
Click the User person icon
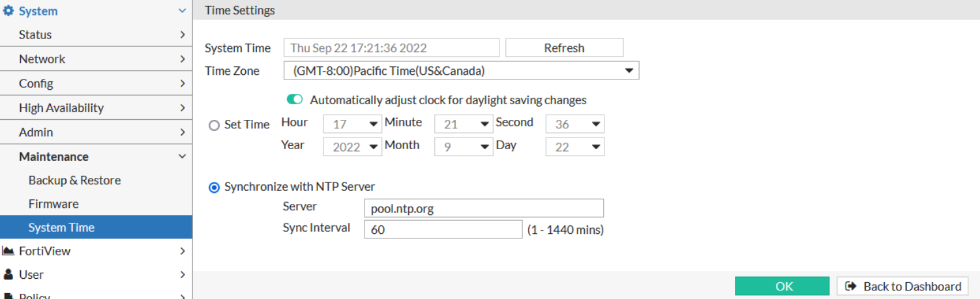[x=8, y=274]
